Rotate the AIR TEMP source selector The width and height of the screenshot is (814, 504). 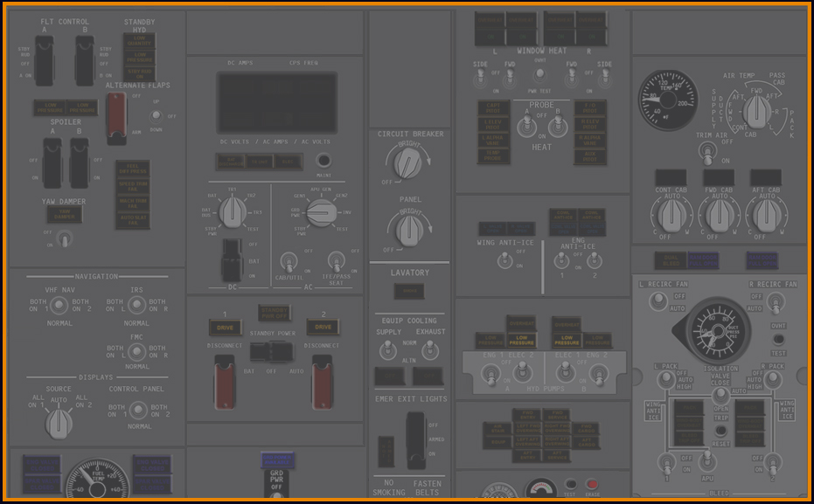[756, 111]
